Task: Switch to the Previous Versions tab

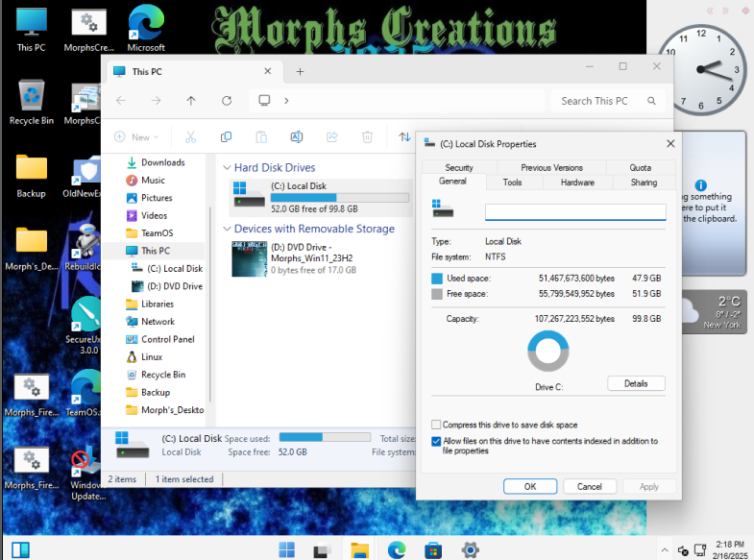Action: [551, 167]
